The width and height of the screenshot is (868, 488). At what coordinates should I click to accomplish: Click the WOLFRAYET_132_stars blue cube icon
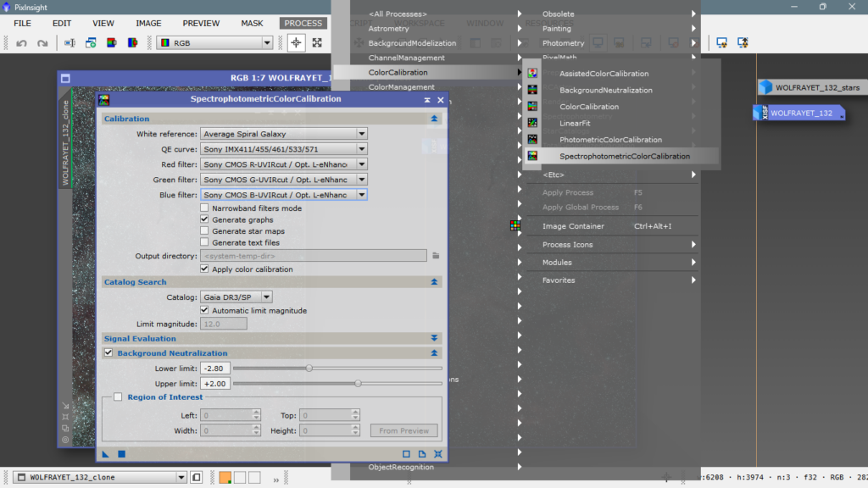pos(765,87)
